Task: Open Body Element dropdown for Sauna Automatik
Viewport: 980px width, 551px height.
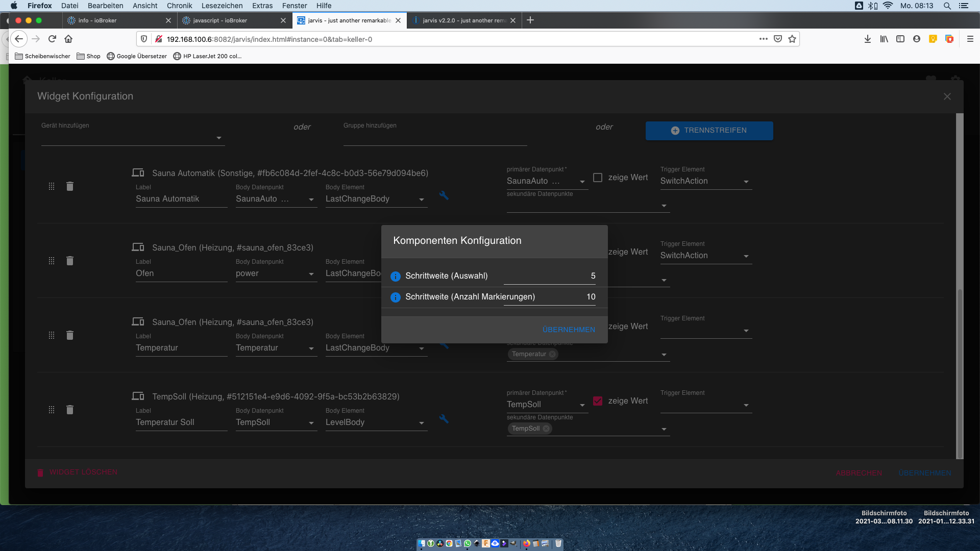Action: pos(376,199)
